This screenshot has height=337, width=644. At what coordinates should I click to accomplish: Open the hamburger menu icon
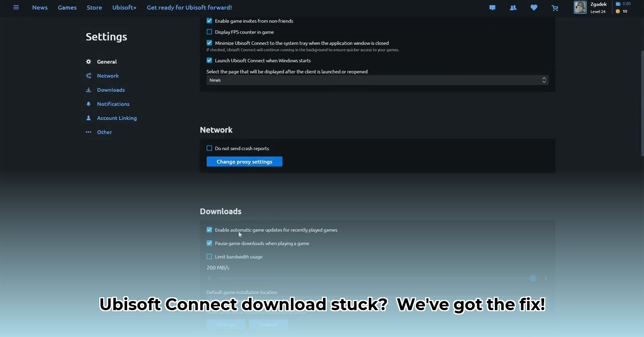16,8
